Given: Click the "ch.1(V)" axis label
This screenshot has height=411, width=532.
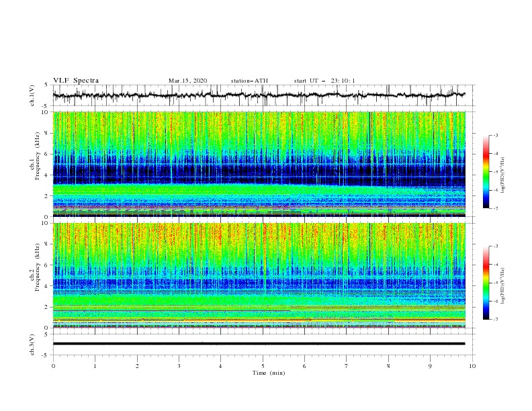Looking at the screenshot, I should [32, 95].
